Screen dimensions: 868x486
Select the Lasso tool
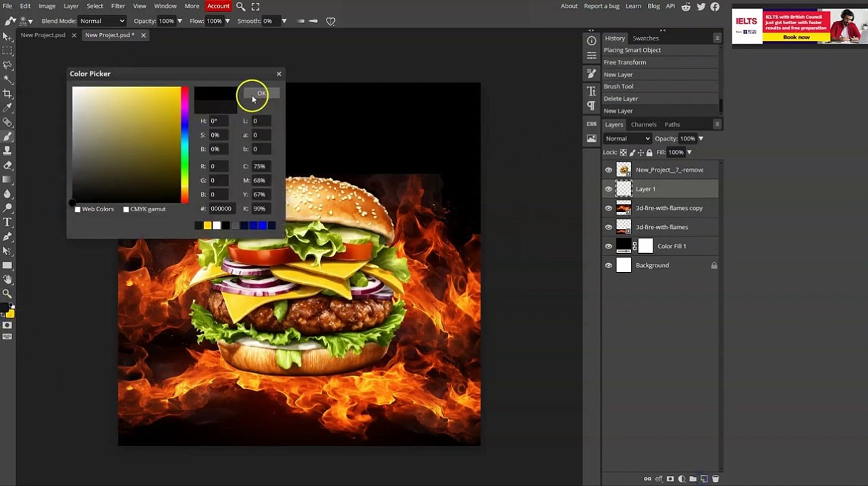coord(7,65)
